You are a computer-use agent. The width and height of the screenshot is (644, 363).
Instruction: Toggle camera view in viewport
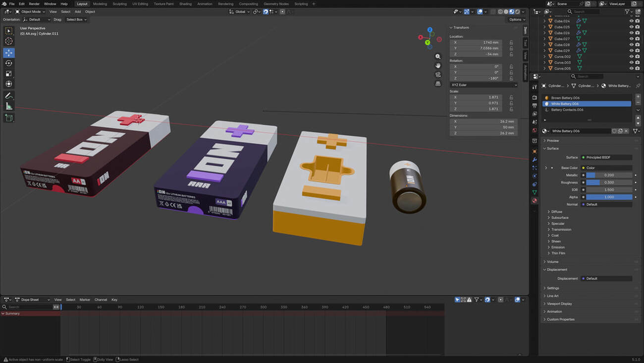click(438, 74)
